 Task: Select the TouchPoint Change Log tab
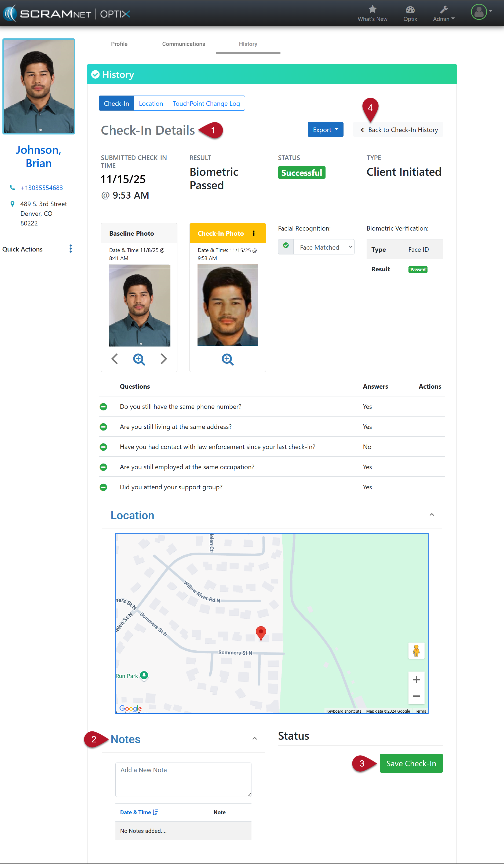206,103
